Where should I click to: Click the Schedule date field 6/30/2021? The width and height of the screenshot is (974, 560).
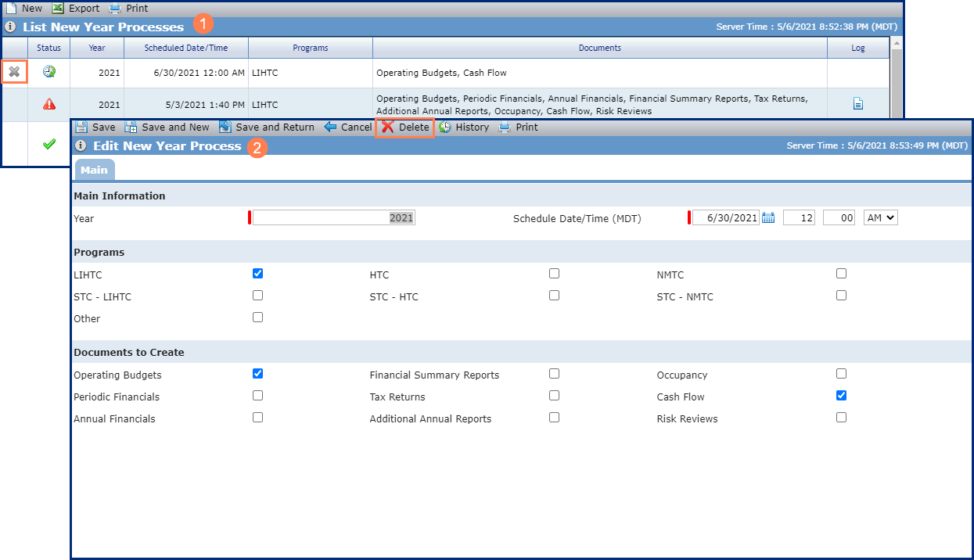click(725, 218)
